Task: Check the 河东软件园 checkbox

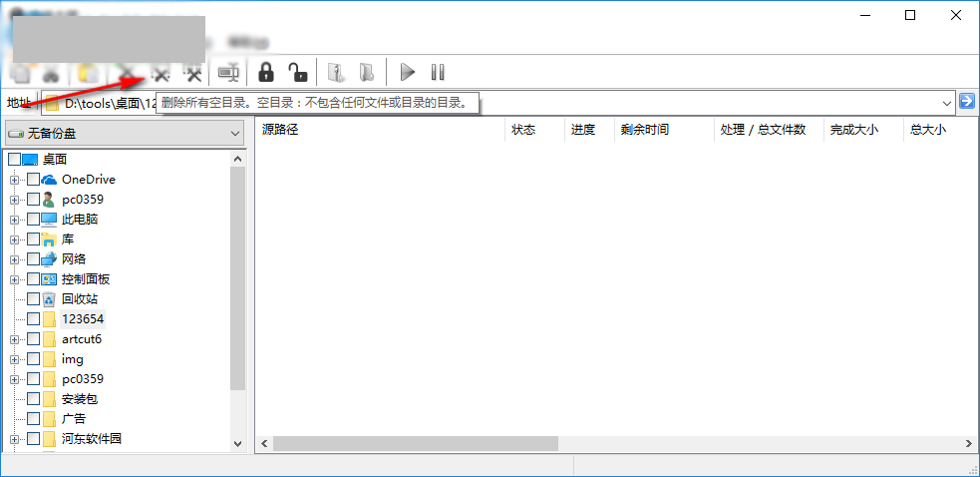Action: coord(33,439)
